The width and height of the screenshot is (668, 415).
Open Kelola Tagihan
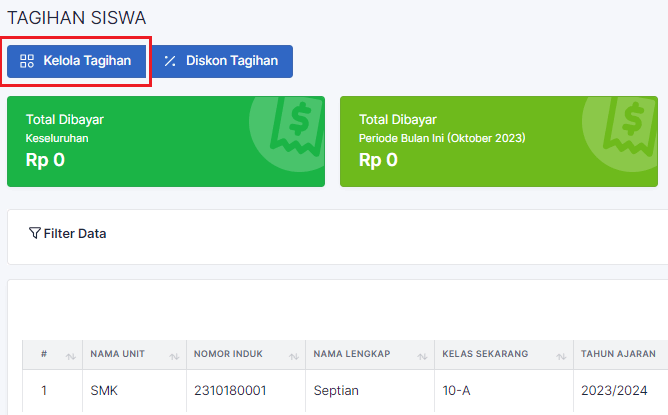coord(77,61)
